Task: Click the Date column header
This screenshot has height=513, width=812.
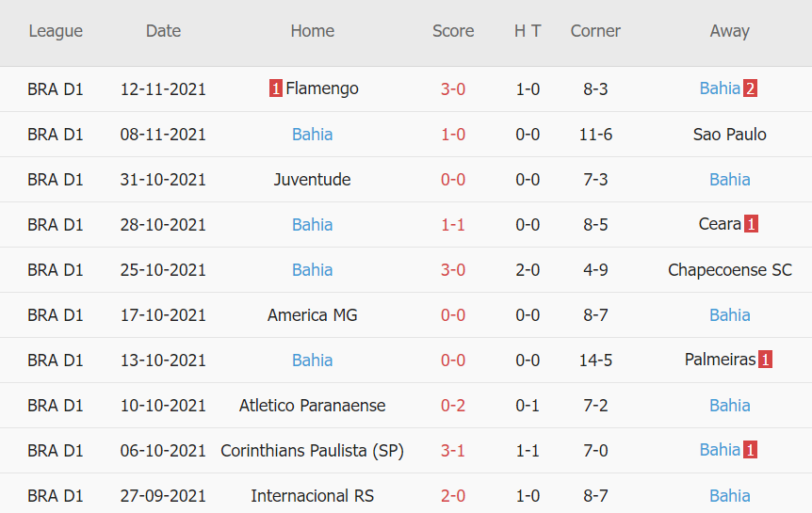Action: (163, 31)
